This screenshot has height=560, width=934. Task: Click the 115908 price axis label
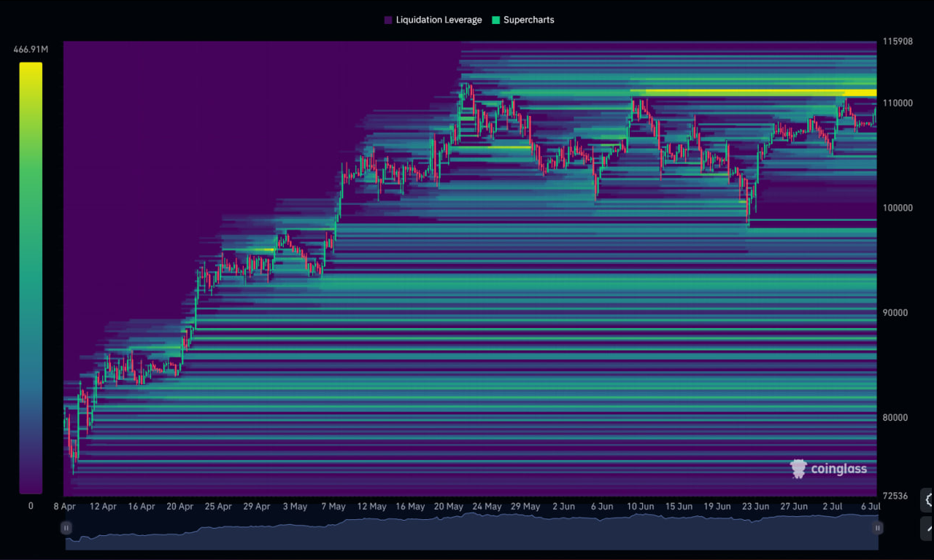[x=898, y=42]
